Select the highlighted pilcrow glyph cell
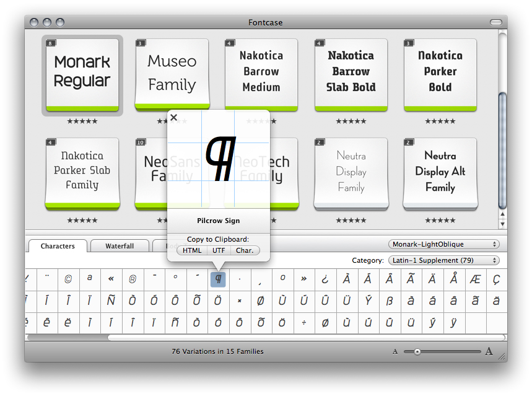Image resolution: width=532 pixels, height=396 pixels. tap(218, 279)
